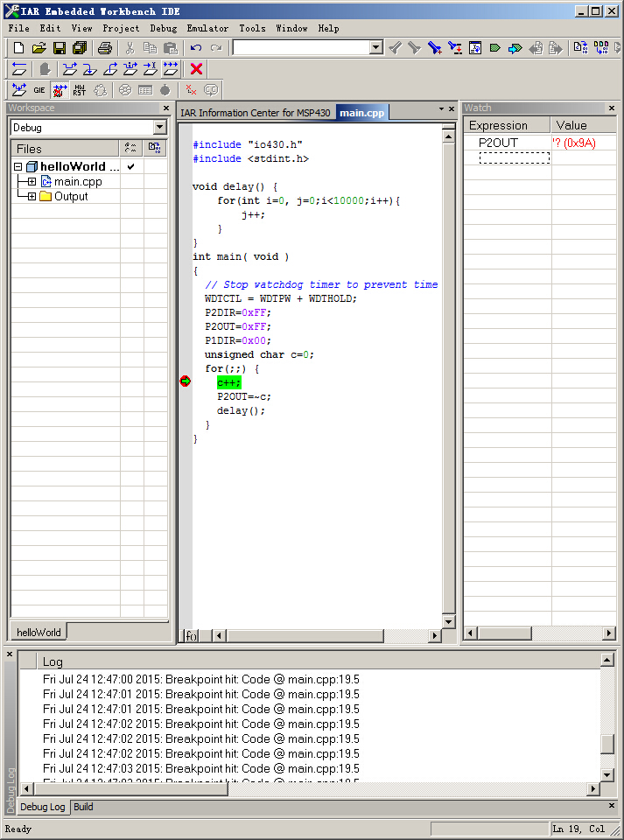Image resolution: width=624 pixels, height=840 pixels.
Task: Create a new document with New icon
Action: point(18,48)
